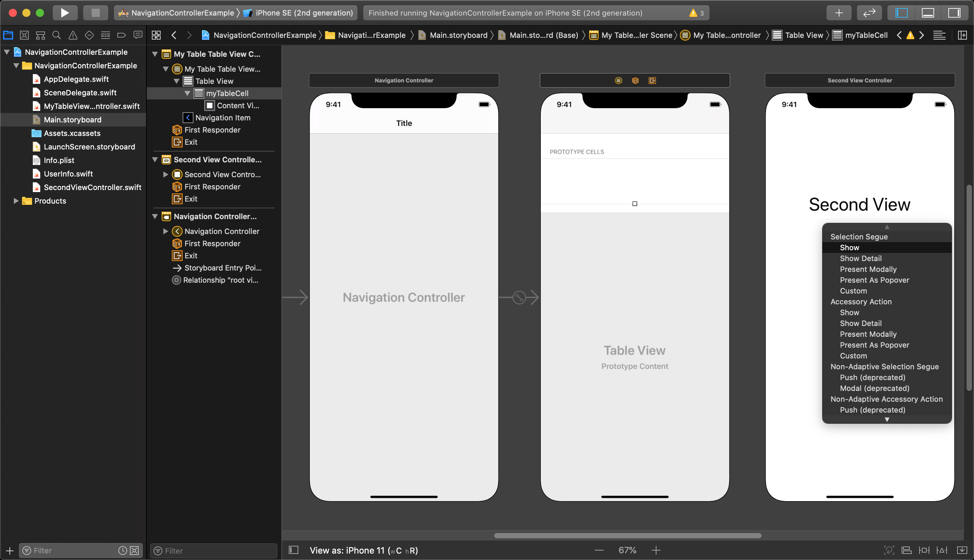Jump to previous issue arrow
This screenshot has width=974, height=560.
899,36
